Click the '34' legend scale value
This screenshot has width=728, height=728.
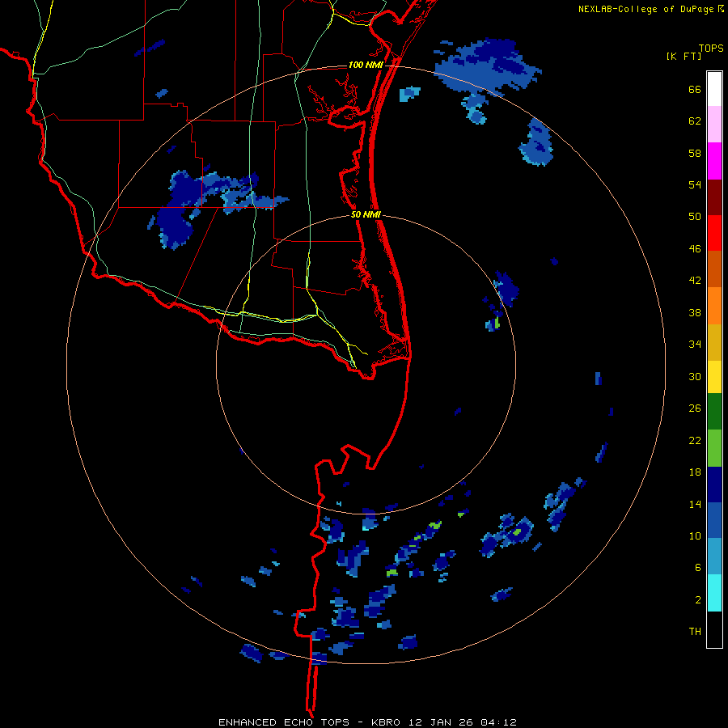pos(695,345)
